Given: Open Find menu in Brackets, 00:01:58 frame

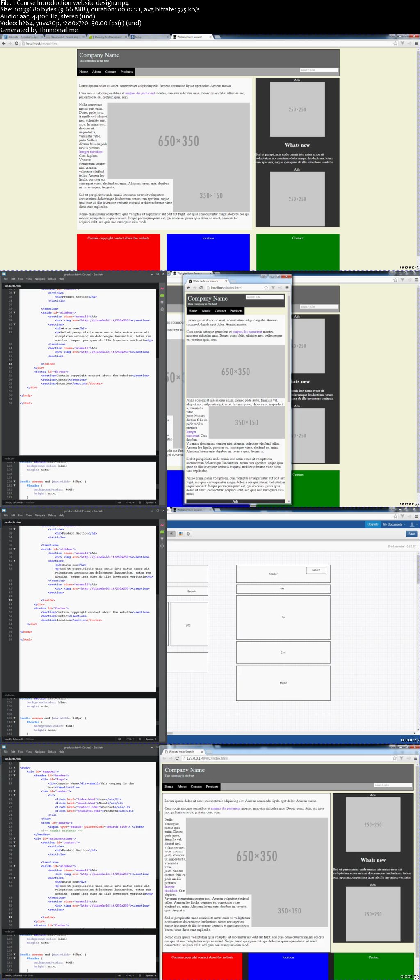Looking at the screenshot, I should click(x=21, y=752).
